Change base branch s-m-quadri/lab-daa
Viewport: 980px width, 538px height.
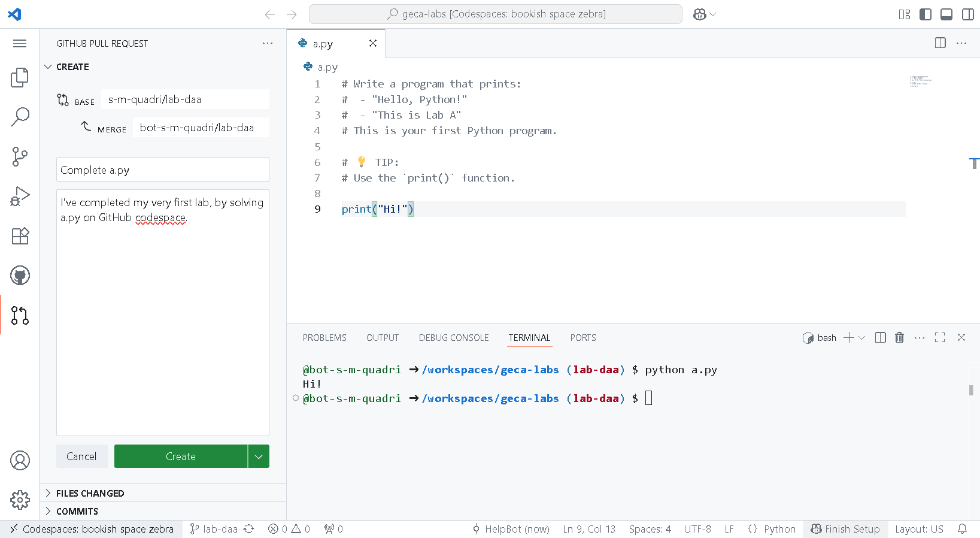tap(186, 99)
